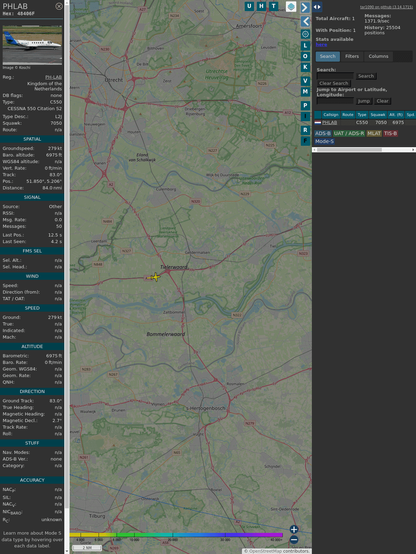Click the Netherlands flag in PHLAB row
The width and height of the screenshot is (416, 554).
318,123
